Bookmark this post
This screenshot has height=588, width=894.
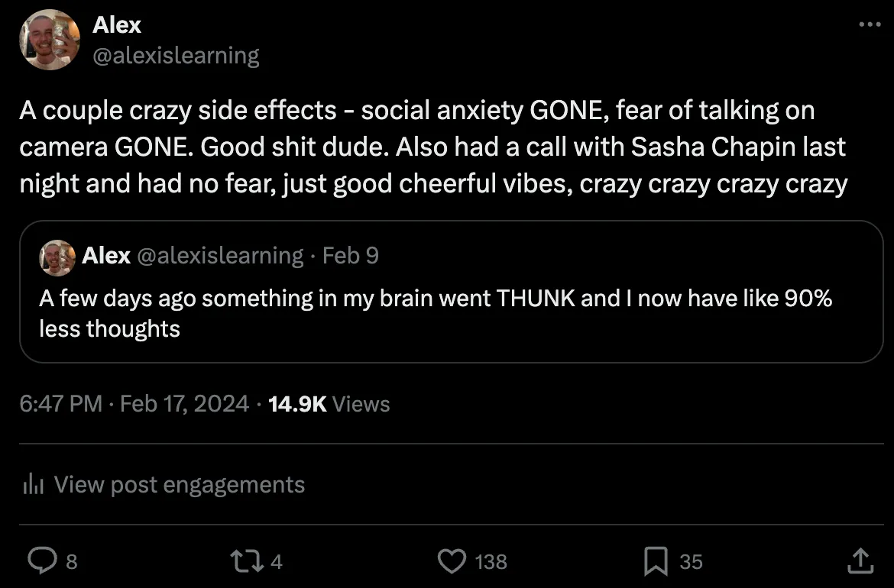[x=655, y=562]
